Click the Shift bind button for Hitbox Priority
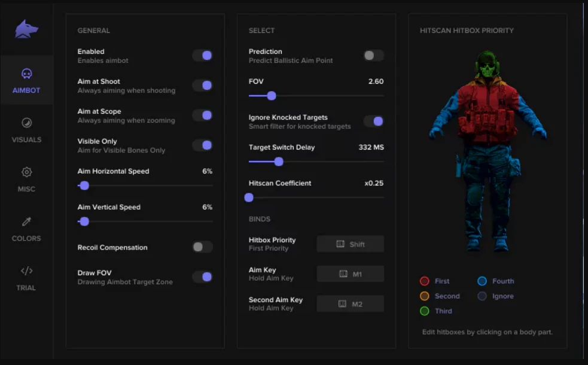The image size is (588, 365). coord(350,244)
